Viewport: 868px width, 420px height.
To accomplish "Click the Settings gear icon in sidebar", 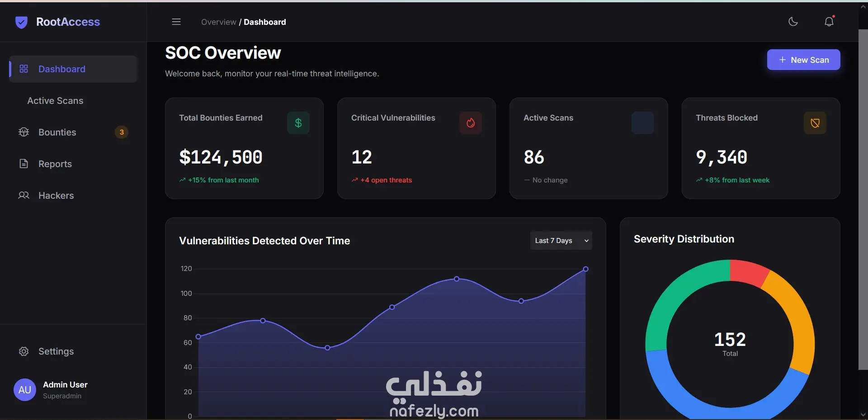I will (24, 351).
